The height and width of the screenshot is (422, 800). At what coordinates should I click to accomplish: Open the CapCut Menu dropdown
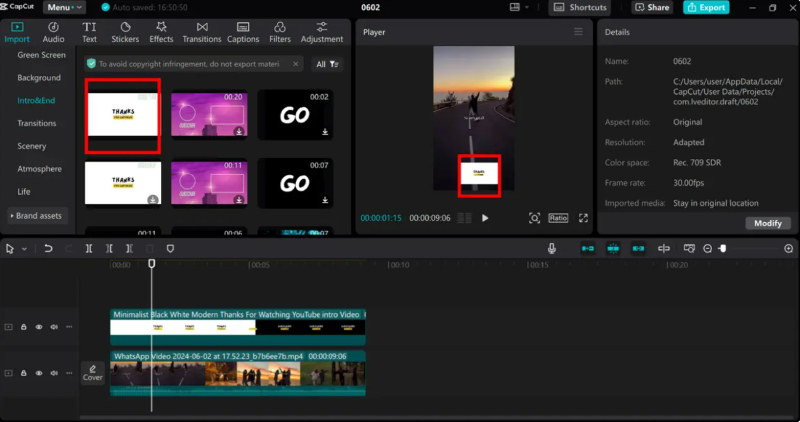pyautogui.click(x=64, y=7)
